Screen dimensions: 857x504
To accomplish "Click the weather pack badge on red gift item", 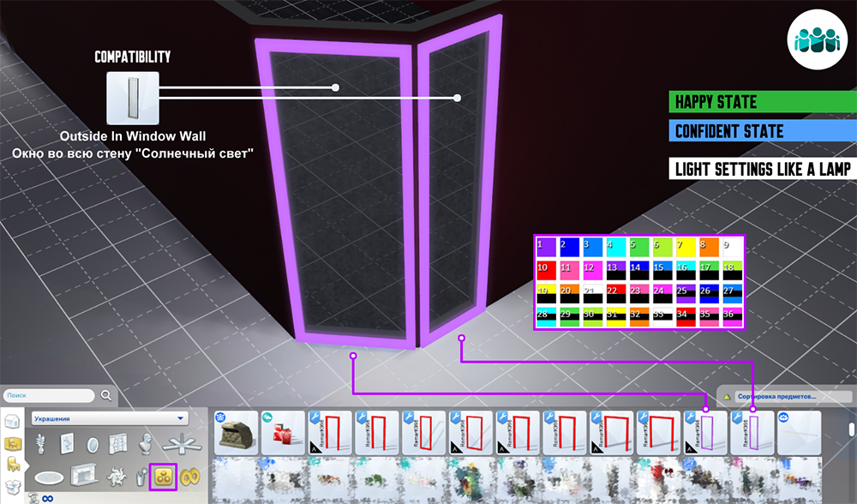I will (267, 417).
